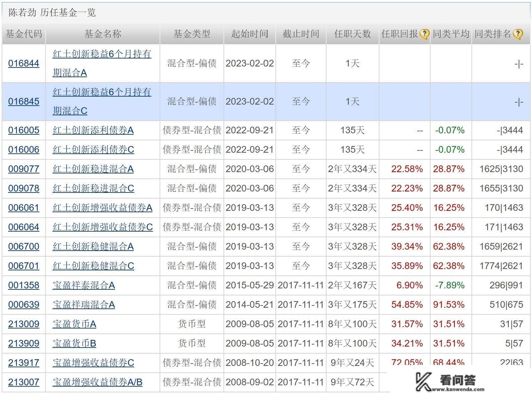Select the 1625|3130 ranking cell
Screen dimensions: 532x393
501,169
